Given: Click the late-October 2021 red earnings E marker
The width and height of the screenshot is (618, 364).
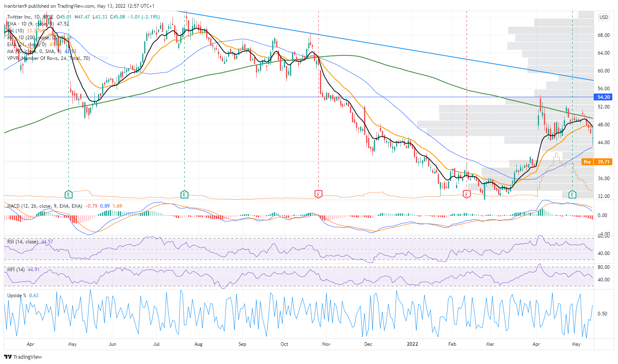Looking at the screenshot, I should [318, 194].
